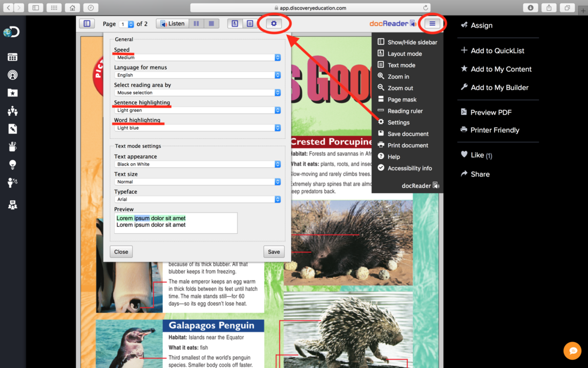Open the Typeface dropdown
588x368 pixels.
tap(198, 200)
